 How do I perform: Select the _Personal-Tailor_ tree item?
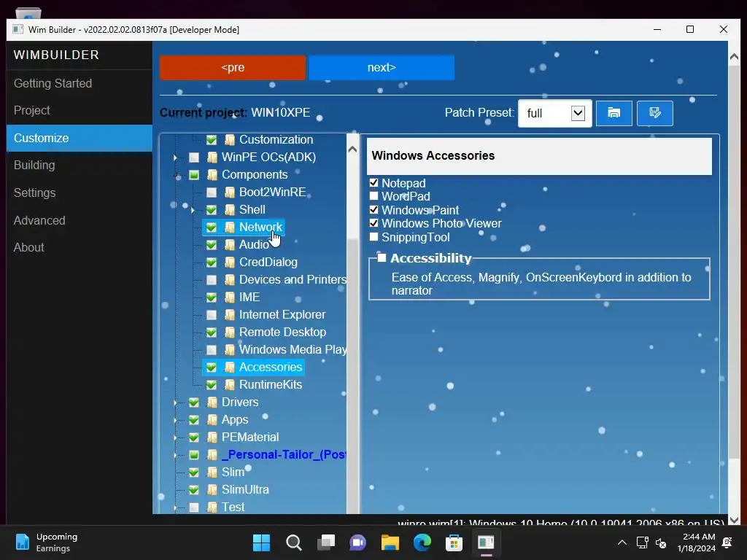coord(284,455)
